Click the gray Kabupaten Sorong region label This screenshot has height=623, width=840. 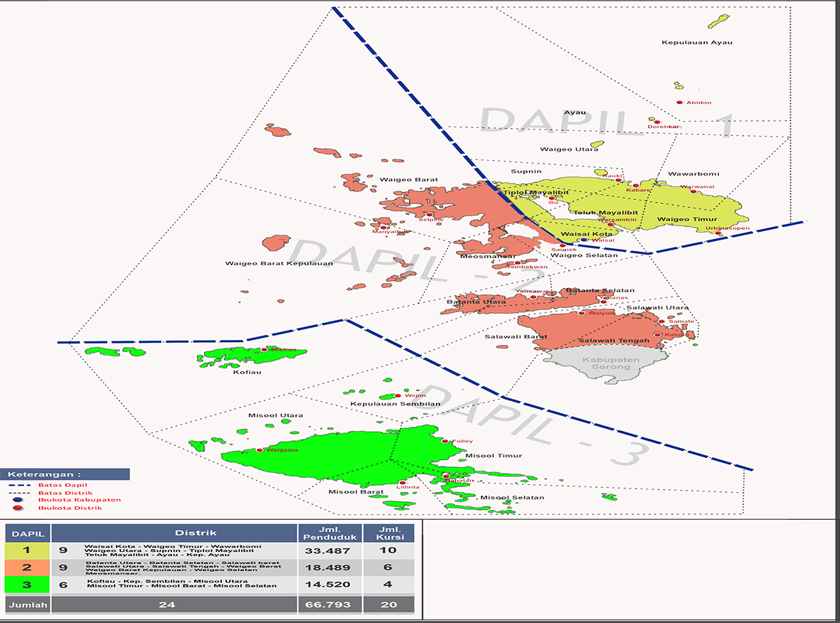[x=610, y=363]
